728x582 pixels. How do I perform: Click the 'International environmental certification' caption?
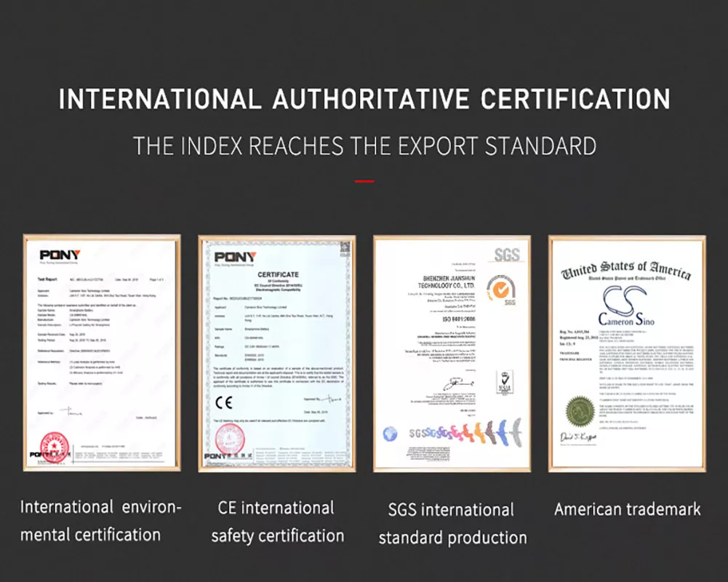pos(100,521)
